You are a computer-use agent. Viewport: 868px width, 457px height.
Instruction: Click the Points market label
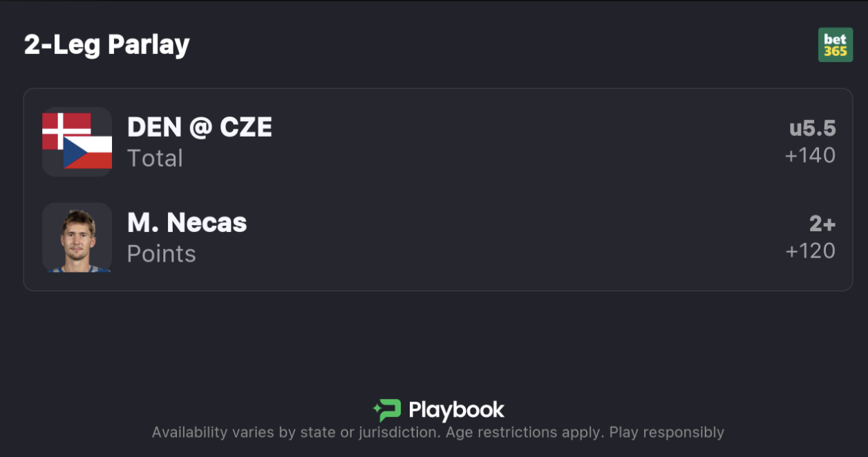[x=161, y=254]
